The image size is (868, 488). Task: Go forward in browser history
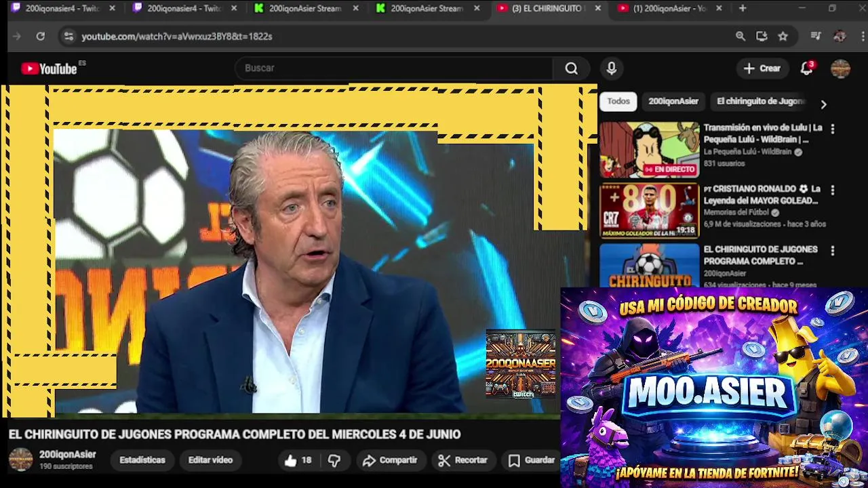pos(17,37)
